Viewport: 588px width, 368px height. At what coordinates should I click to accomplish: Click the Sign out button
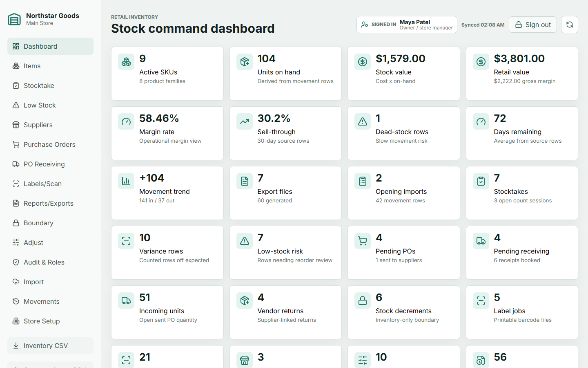click(x=533, y=25)
